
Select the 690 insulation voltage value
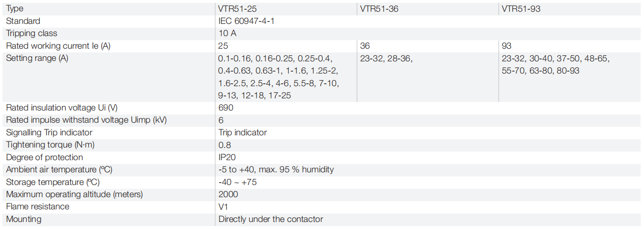click(226, 108)
